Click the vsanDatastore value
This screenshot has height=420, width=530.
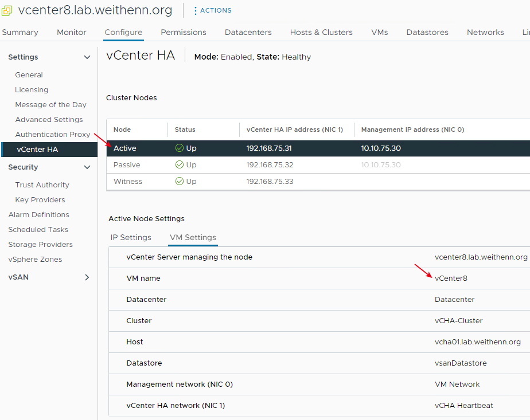pyautogui.click(x=461, y=363)
